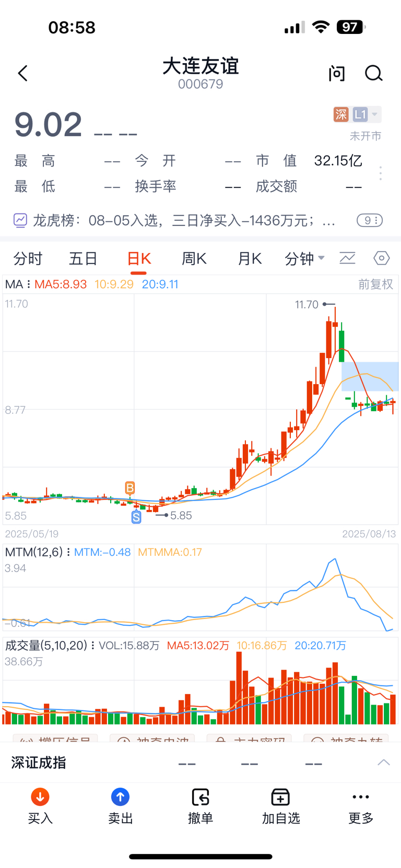The height and width of the screenshot is (868, 401).
Task: Expand the 深证成指 index bar
Action: (x=384, y=763)
